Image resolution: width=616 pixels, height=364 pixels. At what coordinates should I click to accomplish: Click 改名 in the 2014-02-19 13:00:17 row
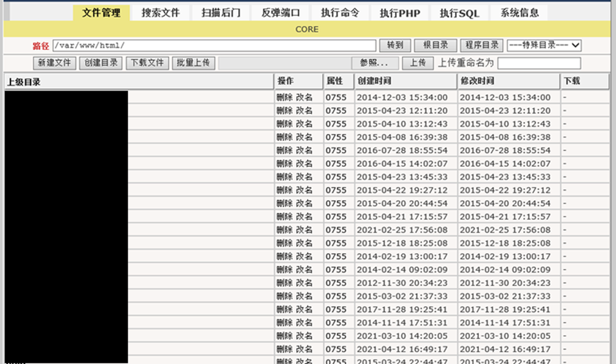[x=304, y=256]
